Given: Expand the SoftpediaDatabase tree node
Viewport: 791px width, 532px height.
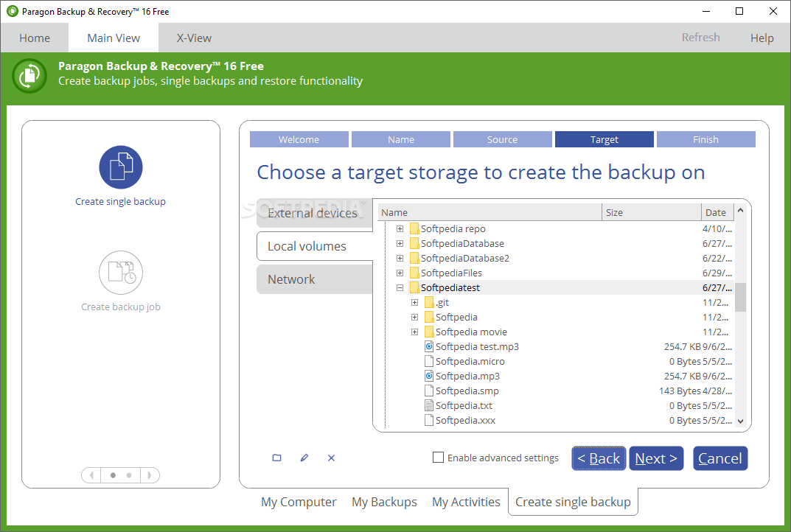Looking at the screenshot, I should tap(400, 244).
